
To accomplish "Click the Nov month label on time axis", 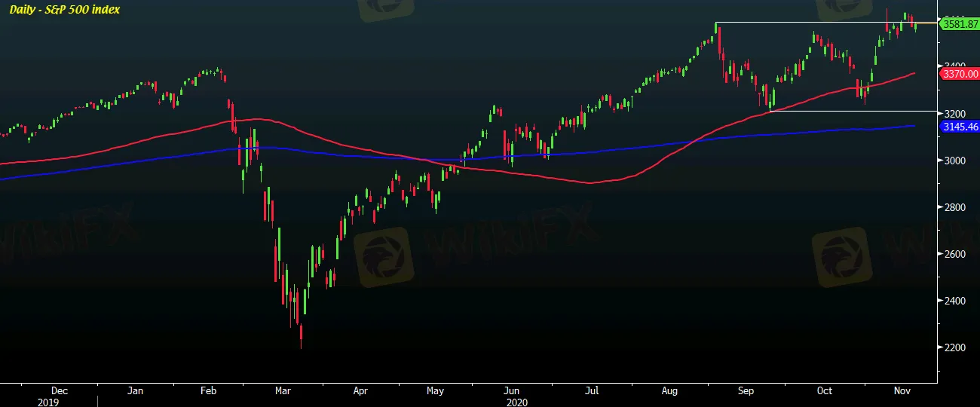I will 904,391.
